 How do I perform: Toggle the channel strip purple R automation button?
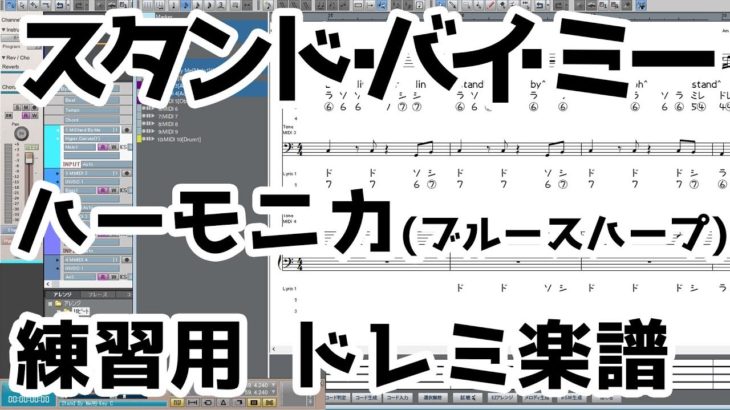pos(26,115)
